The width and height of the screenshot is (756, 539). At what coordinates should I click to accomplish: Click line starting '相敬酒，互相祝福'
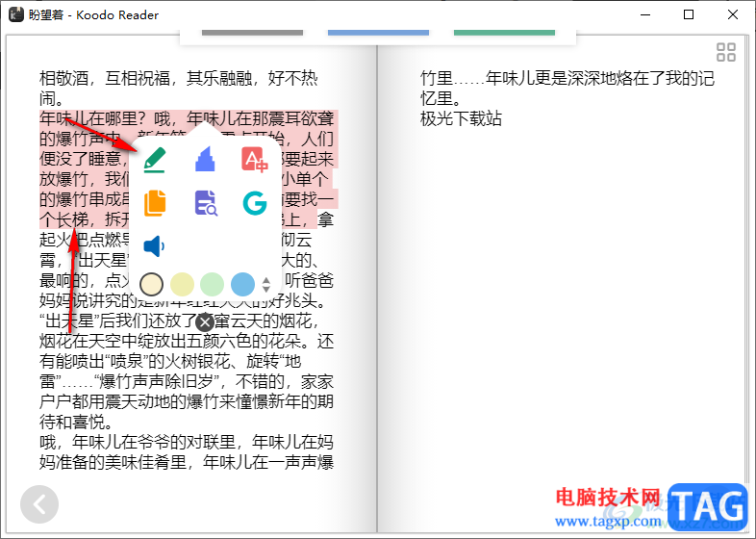click(x=179, y=78)
